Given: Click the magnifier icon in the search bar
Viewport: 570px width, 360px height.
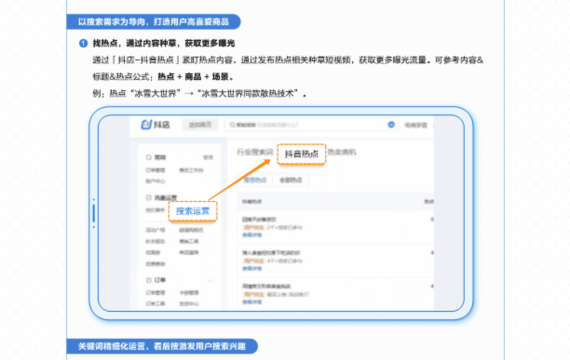Looking at the screenshot, I should pos(232,125).
